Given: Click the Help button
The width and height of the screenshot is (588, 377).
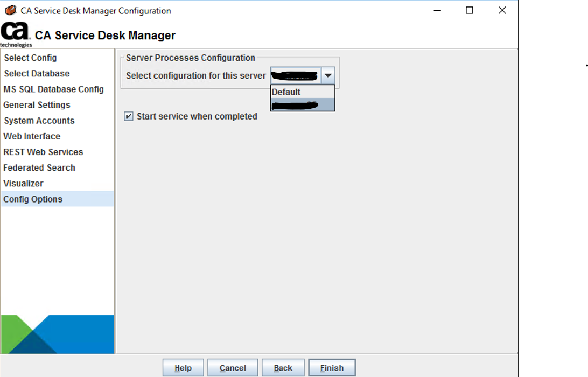Looking at the screenshot, I should pyautogui.click(x=183, y=368).
